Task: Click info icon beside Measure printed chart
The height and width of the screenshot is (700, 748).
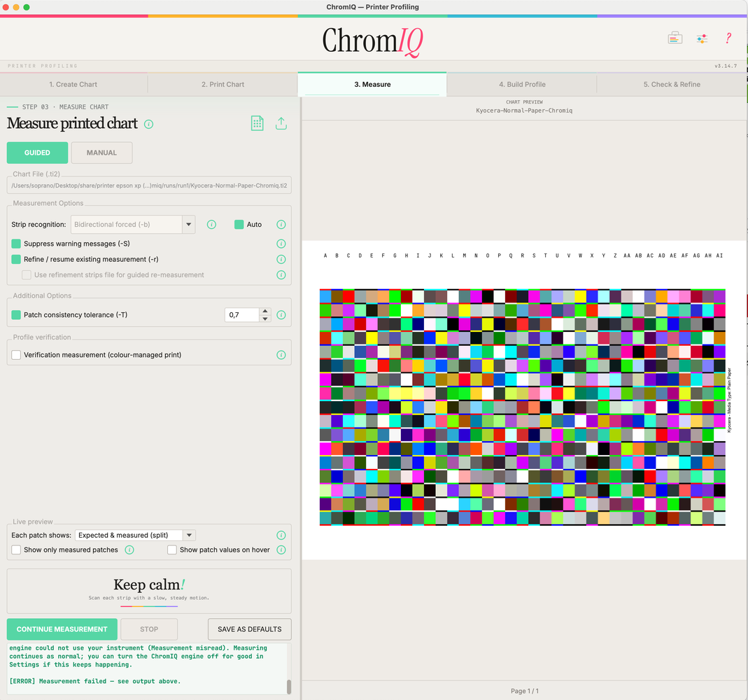Action: tap(149, 124)
